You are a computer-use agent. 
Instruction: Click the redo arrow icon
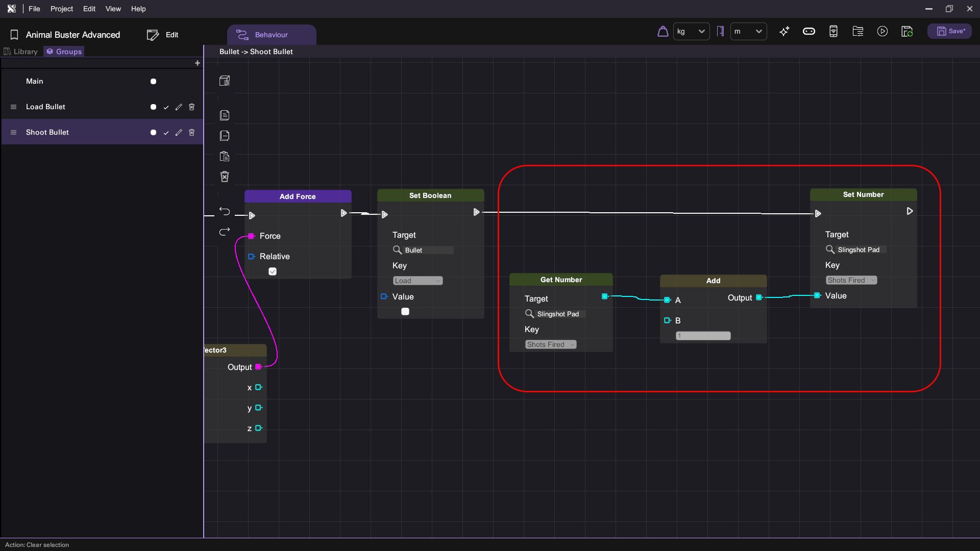click(x=225, y=232)
